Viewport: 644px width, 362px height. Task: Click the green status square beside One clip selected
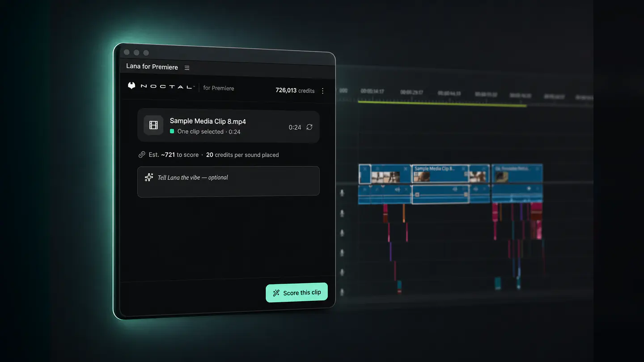(x=172, y=131)
